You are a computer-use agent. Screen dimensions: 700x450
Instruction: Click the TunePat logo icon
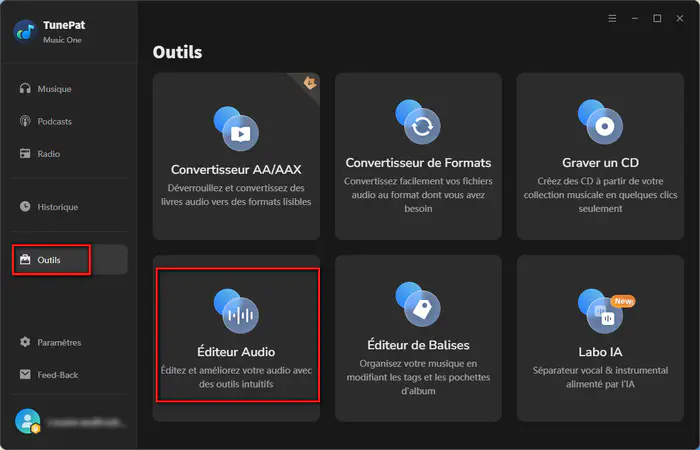(25, 31)
